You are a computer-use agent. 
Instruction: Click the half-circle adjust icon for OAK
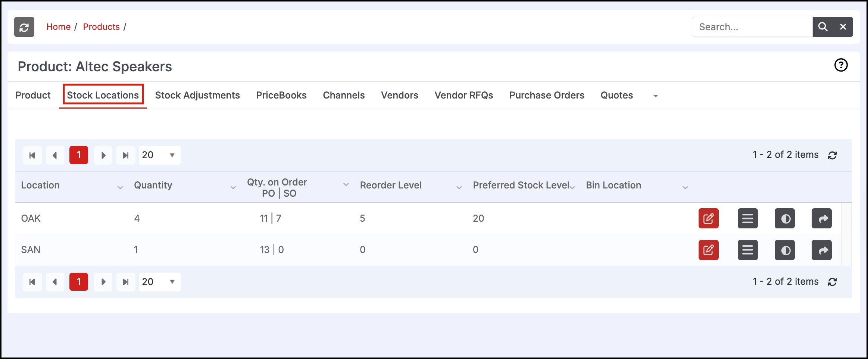[x=785, y=218]
